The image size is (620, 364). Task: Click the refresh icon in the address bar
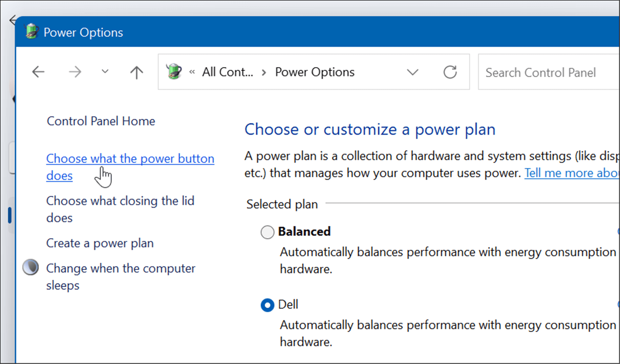coord(450,72)
